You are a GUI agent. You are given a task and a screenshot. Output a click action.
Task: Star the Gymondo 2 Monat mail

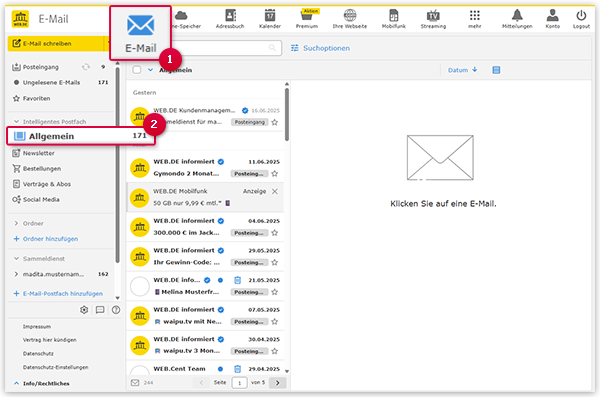click(x=274, y=173)
